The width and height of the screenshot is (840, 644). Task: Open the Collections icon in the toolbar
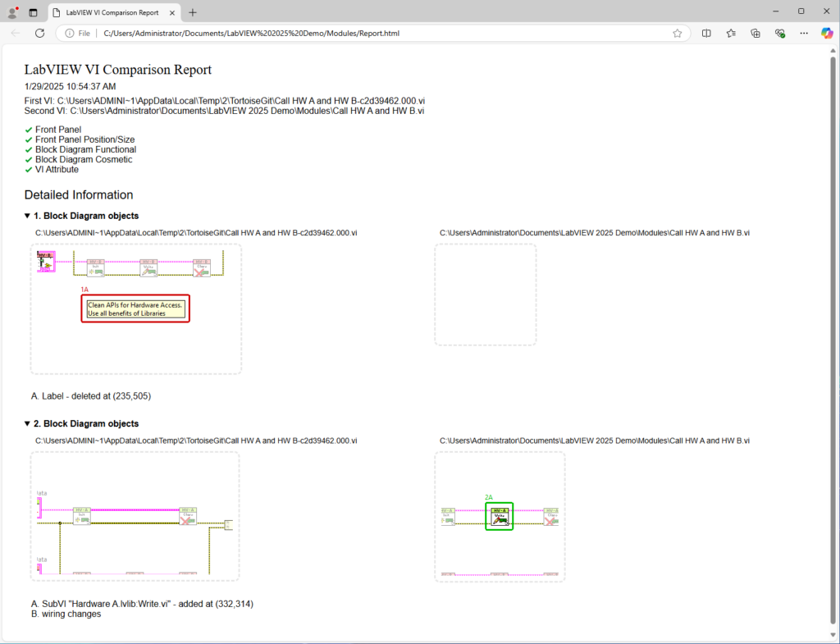(x=755, y=34)
